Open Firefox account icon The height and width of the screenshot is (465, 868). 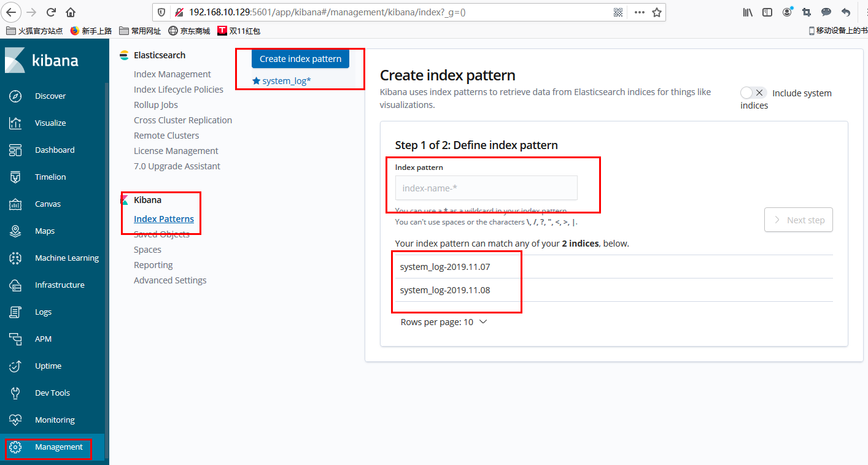point(788,12)
